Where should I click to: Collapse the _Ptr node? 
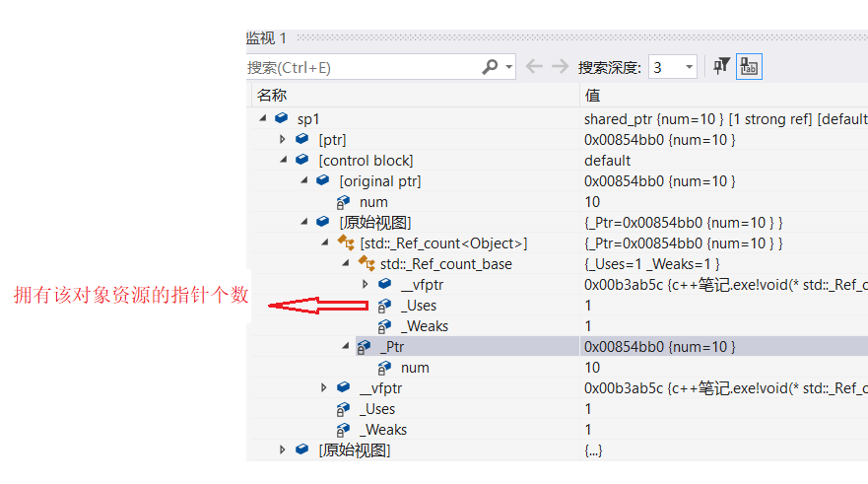[346, 346]
